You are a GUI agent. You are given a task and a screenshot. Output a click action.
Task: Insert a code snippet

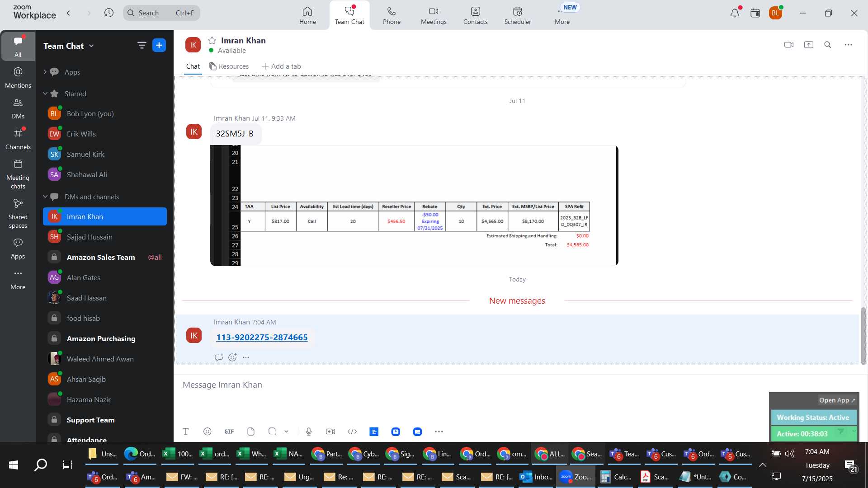point(352,432)
